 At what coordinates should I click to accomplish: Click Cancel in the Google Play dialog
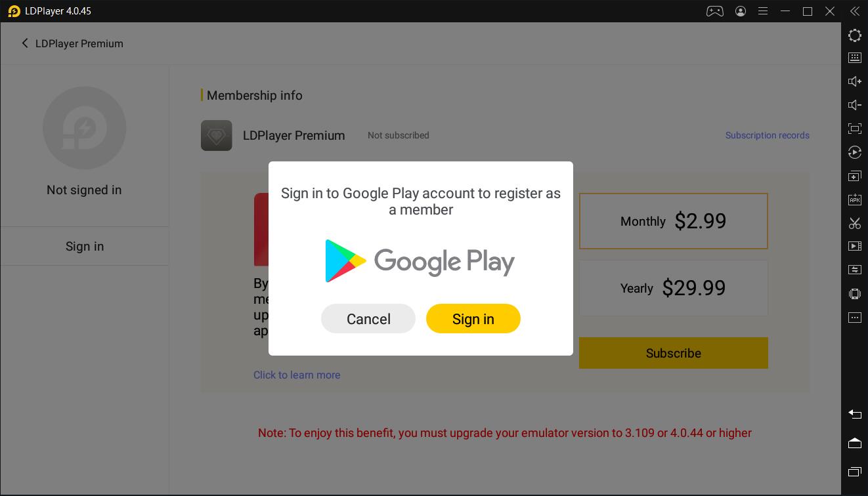(368, 319)
